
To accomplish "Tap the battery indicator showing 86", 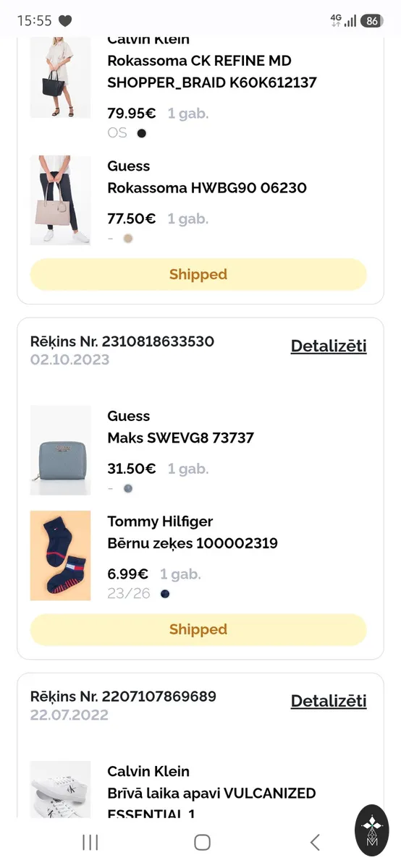I will pos(372,21).
